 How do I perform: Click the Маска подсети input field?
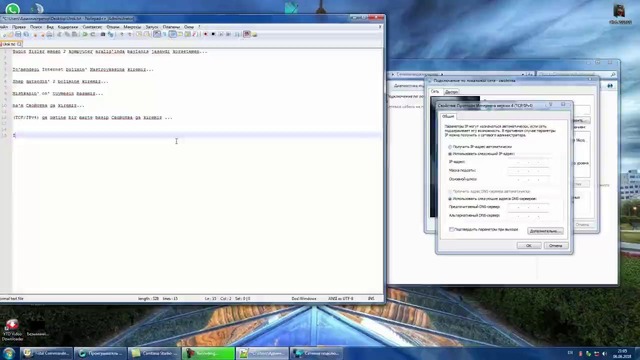[529, 171]
